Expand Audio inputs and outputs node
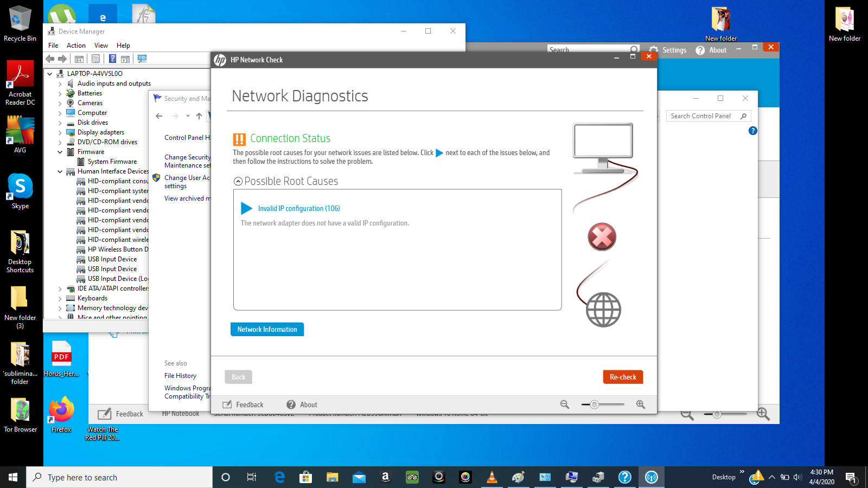The width and height of the screenshot is (868, 488). pyautogui.click(x=60, y=84)
